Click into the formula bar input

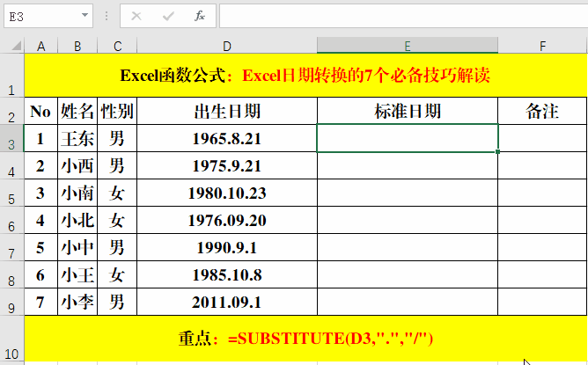(403, 16)
